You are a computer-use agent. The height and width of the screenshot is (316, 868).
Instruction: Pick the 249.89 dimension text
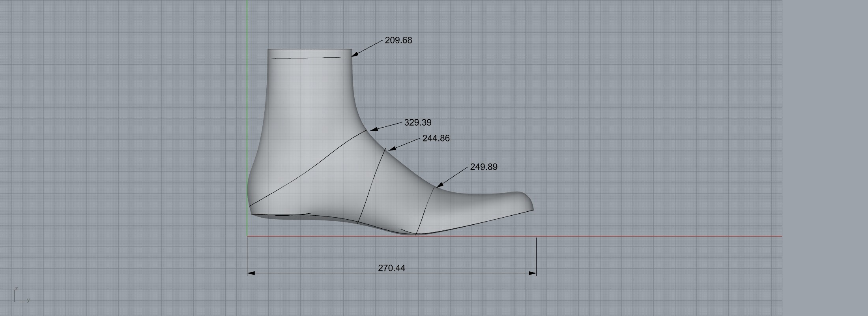(483, 167)
